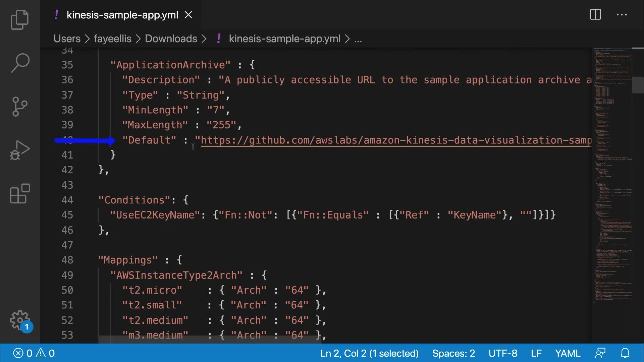Close the kinesis-sample-app.yml tab
The image size is (644, 362).
(189, 15)
